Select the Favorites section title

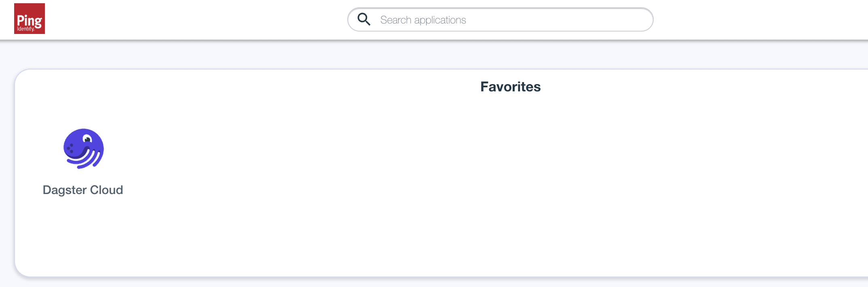[x=510, y=87]
